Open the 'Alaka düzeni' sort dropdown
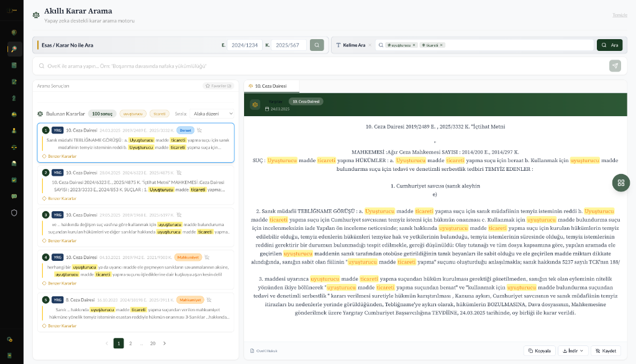 pos(213,114)
